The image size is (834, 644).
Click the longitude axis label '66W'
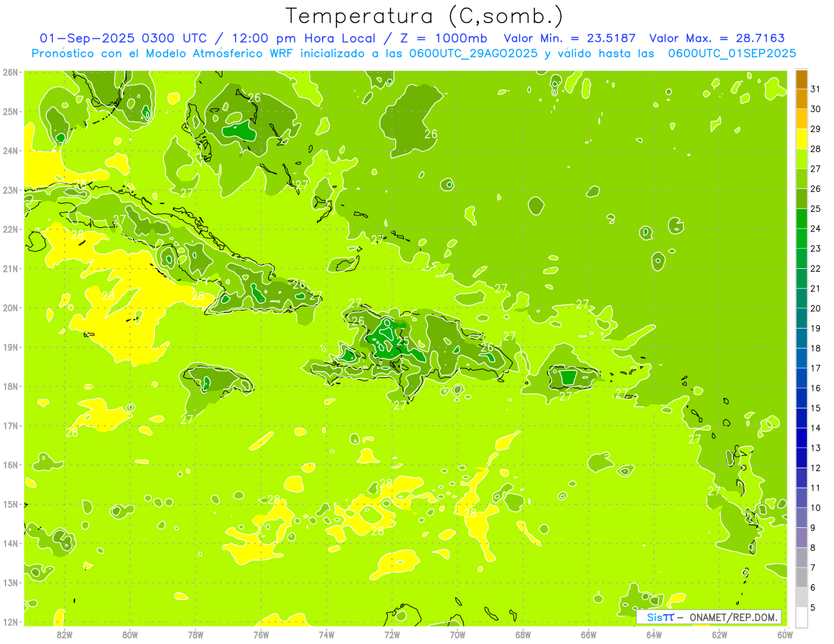[589, 634]
